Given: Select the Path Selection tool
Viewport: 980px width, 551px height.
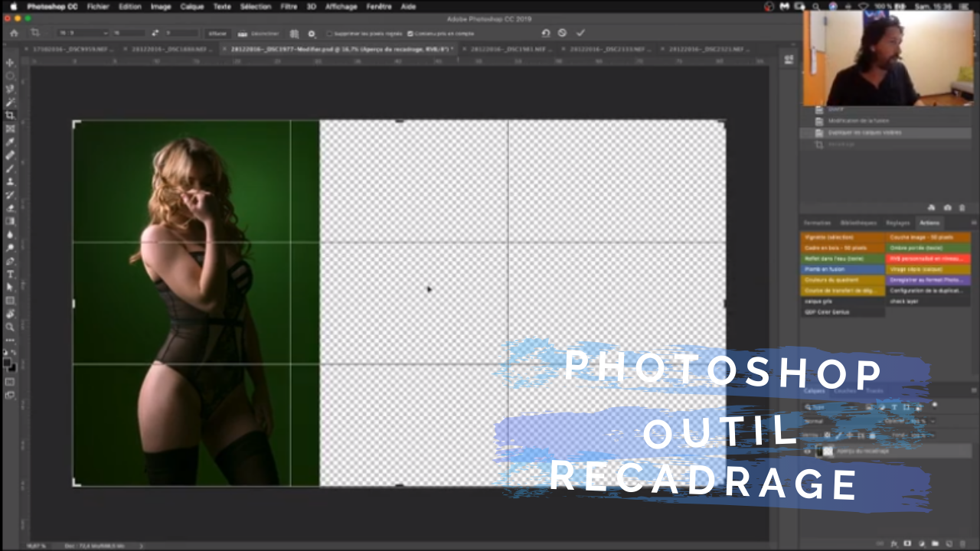Looking at the screenshot, I should point(10,287).
